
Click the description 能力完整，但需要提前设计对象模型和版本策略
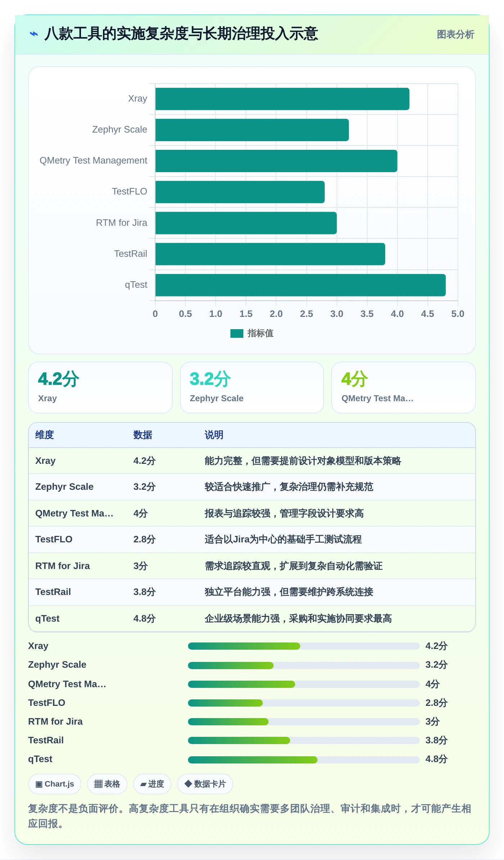coord(303,461)
